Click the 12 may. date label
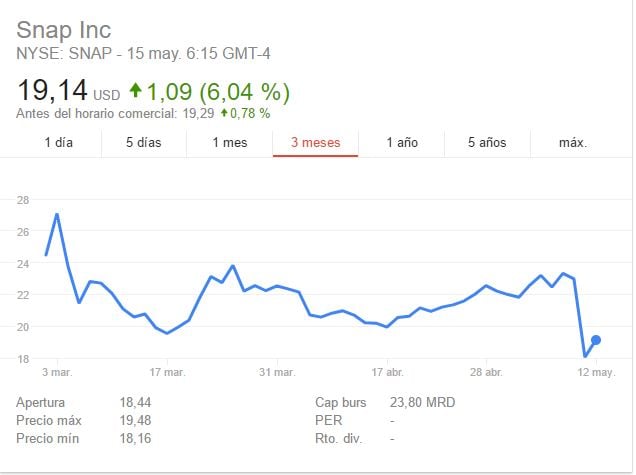The width and height of the screenshot is (636, 475). click(x=593, y=372)
